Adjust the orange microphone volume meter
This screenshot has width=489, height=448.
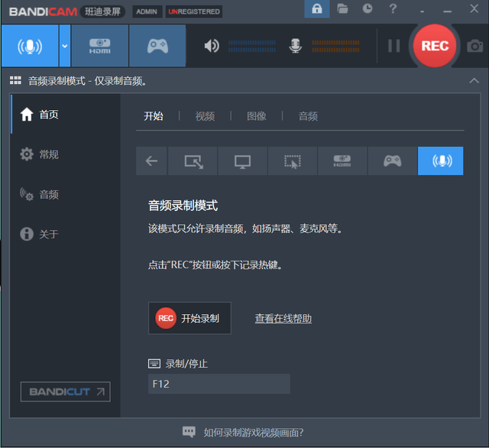(335, 46)
